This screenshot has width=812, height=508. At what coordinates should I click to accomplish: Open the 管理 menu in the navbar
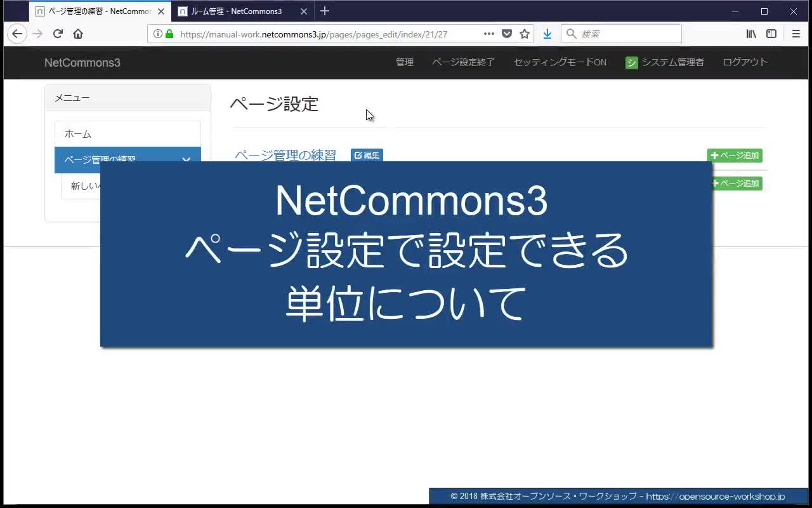[x=405, y=62]
